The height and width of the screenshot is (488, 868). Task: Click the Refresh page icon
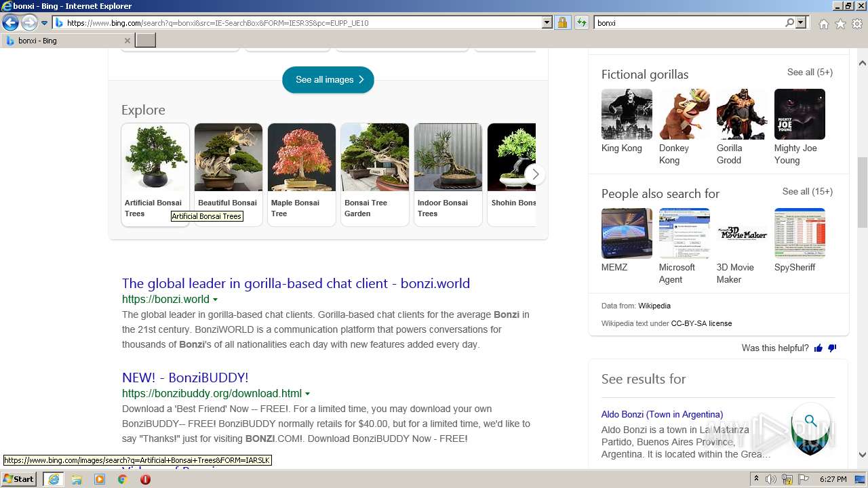581,23
